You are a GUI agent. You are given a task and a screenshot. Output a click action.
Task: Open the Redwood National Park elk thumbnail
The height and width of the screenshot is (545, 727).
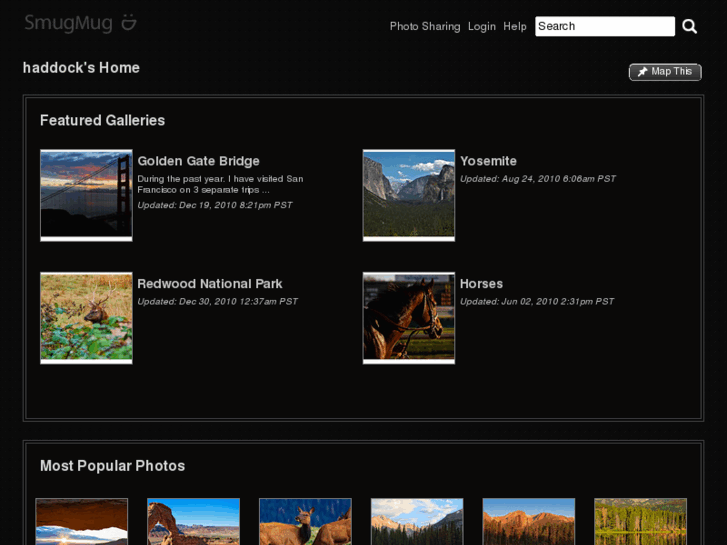click(x=86, y=318)
